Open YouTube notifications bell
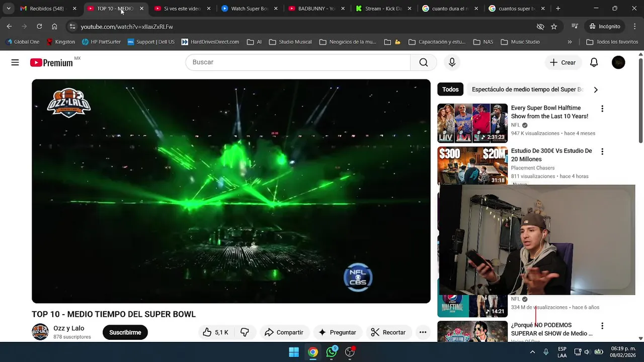 point(594,62)
